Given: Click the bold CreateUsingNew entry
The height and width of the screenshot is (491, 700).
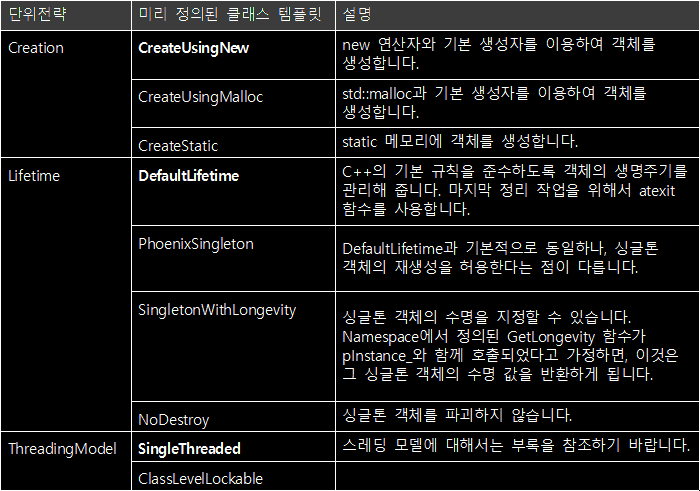Looking at the screenshot, I should (194, 48).
